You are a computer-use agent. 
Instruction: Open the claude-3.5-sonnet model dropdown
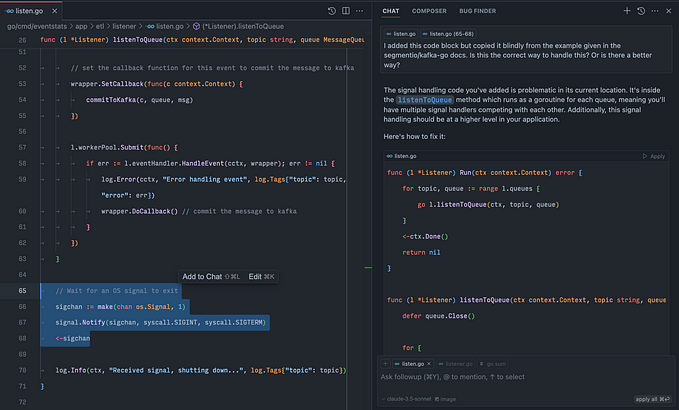(407, 399)
